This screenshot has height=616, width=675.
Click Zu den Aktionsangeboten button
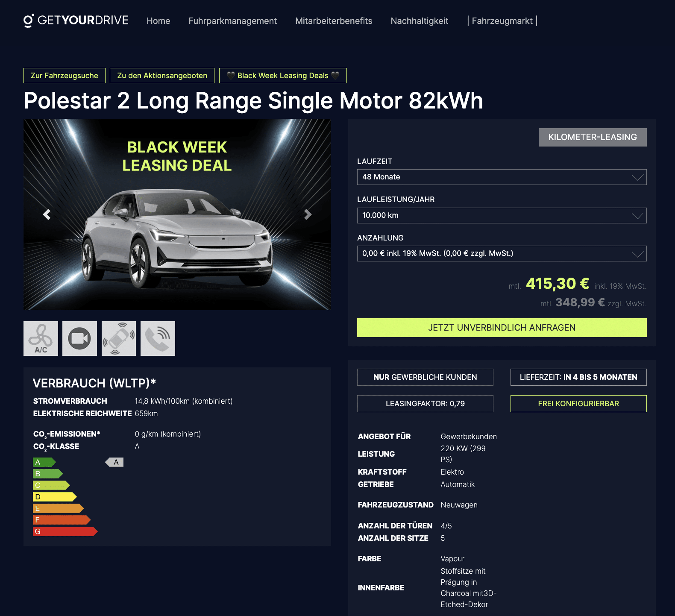coord(162,76)
